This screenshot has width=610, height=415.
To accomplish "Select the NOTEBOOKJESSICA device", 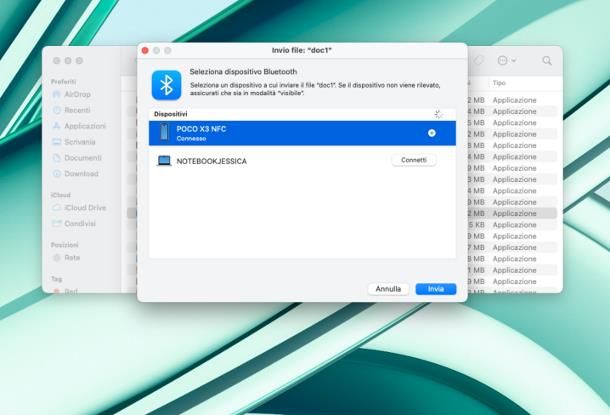I will tap(302, 161).
